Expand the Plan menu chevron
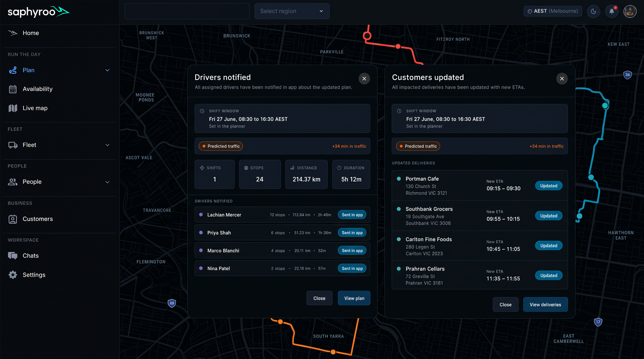 [107, 70]
